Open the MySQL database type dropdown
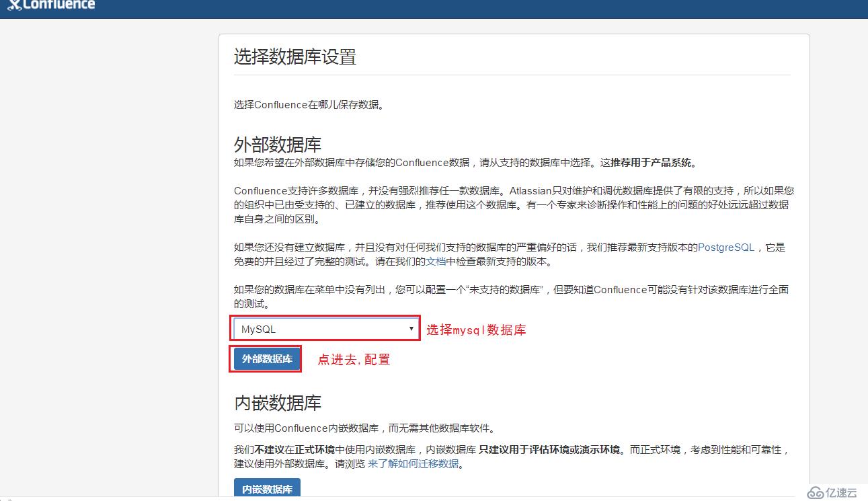 325,329
